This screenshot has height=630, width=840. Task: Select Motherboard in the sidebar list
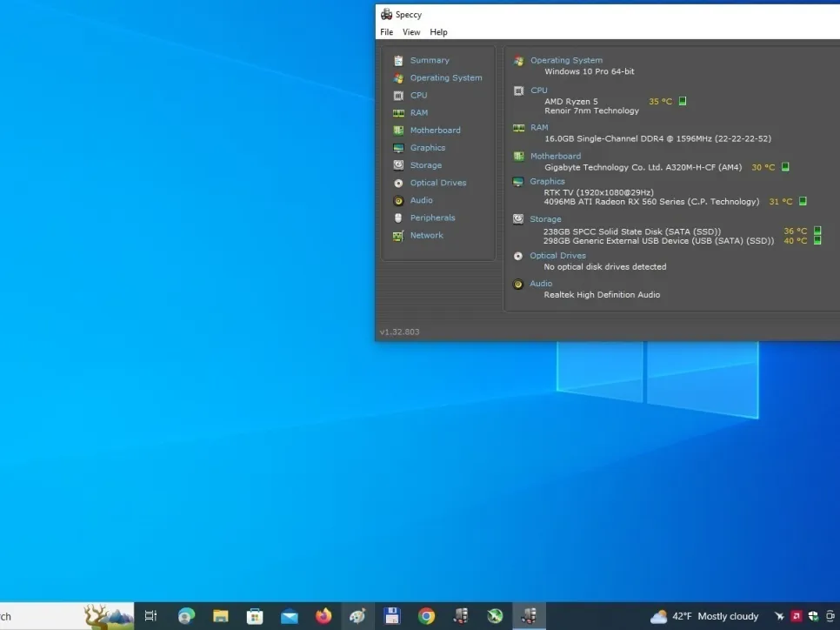click(x=435, y=131)
